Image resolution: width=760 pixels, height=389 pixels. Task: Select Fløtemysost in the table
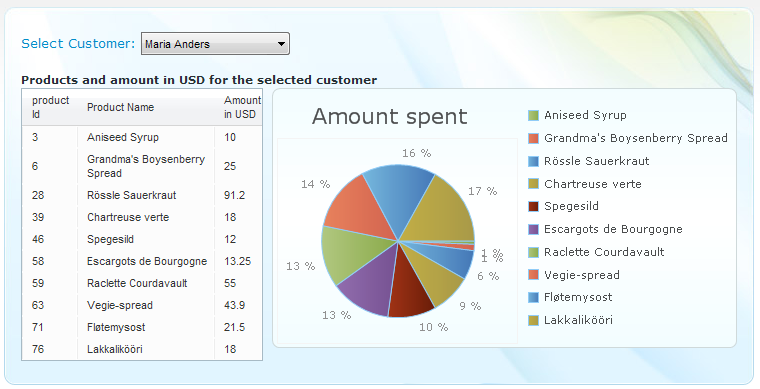tap(116, 327)
